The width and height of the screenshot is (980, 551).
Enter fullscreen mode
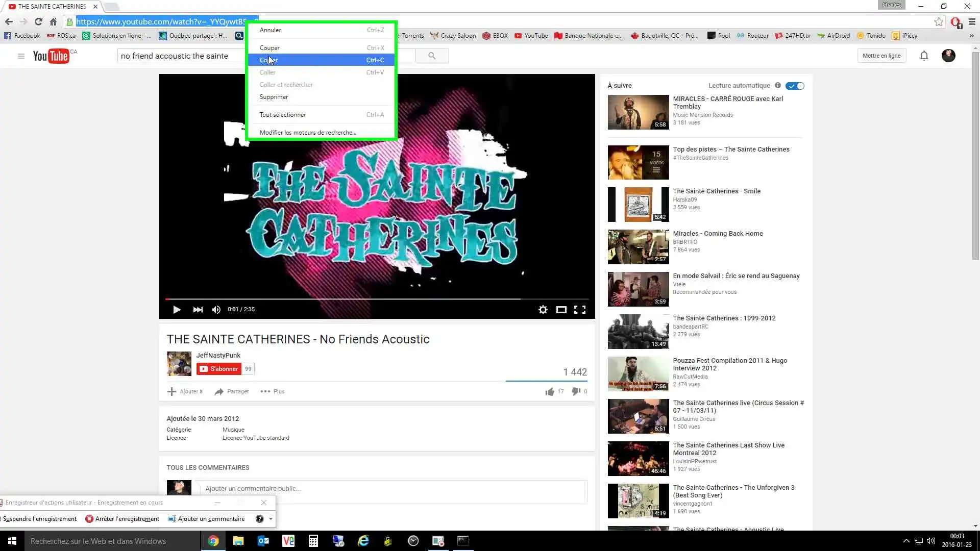pos(580,310)
